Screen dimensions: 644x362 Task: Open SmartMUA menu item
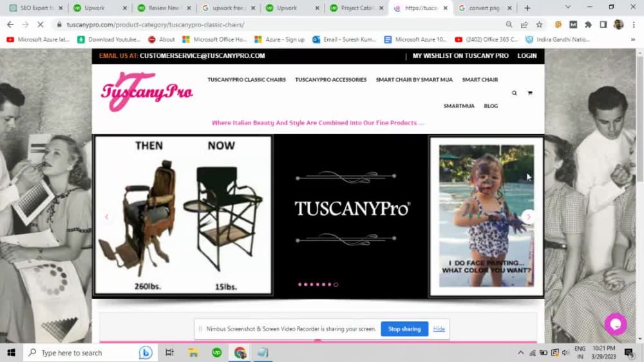(x=459, y=106)
